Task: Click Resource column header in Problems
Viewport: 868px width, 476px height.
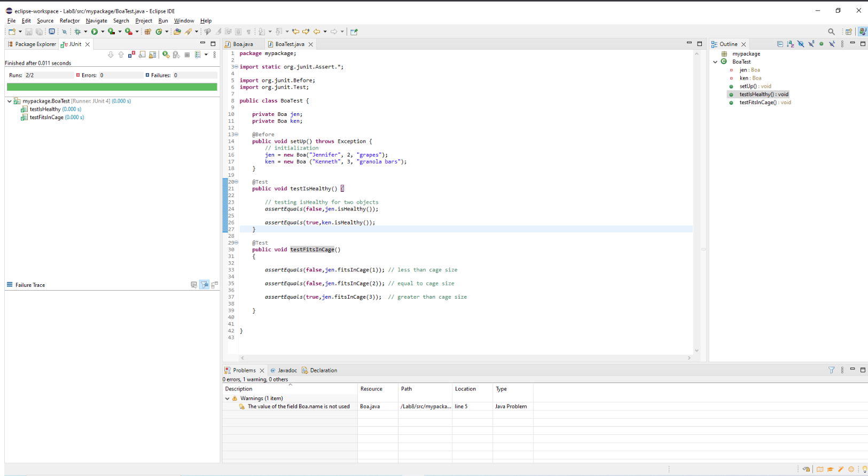Action: point(378,389)
